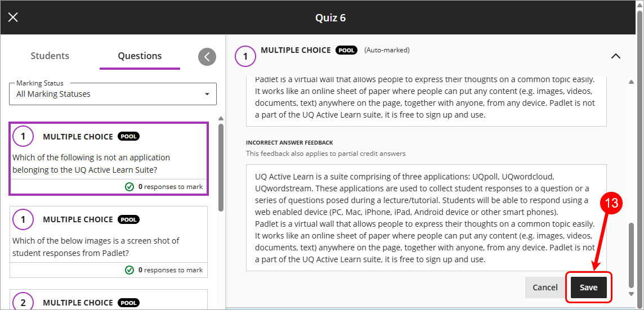The image size is (644, 310).
Task: Open the Marking Status dropdown
Action: pyautogui.click(x=113, y=94)
